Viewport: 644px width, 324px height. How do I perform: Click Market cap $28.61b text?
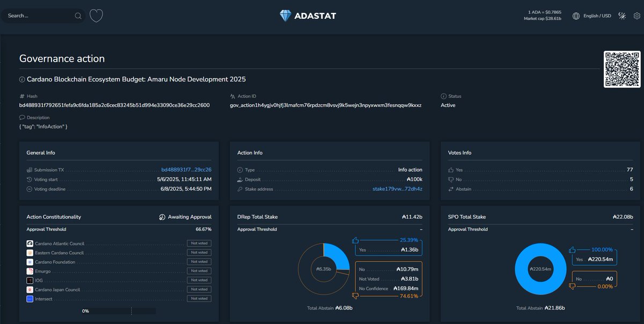click(543, 19)
